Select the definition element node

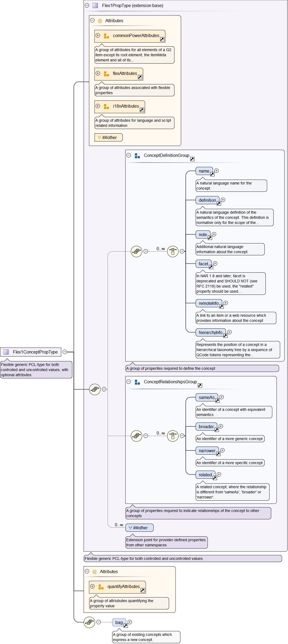[x=207, y=200]
